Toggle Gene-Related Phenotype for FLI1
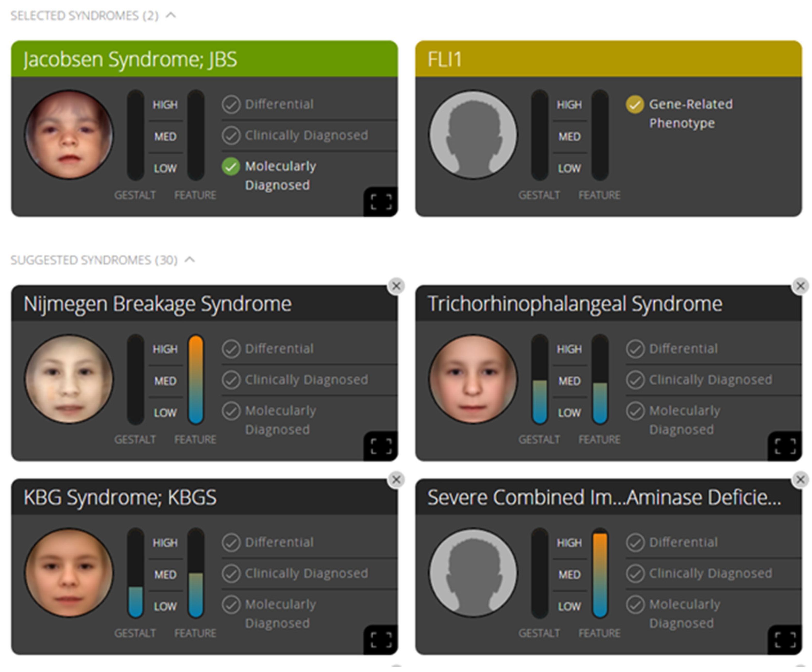The width and height of the screenshot is (812, 672). tap(635, 104)
